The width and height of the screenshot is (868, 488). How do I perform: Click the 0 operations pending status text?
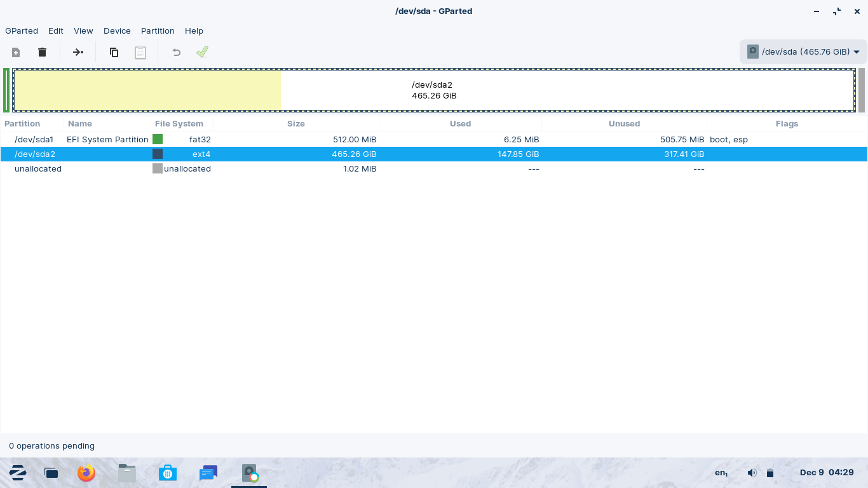point(51,445)
